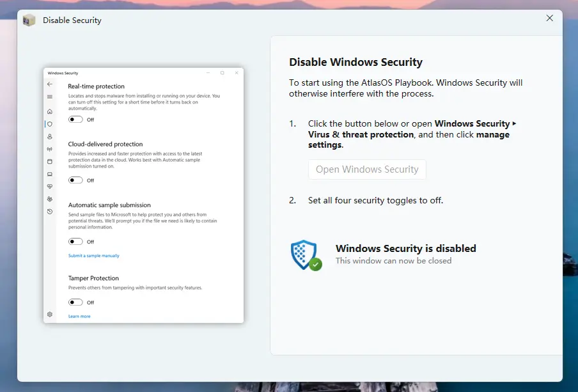Toggle Tamper Protection switch
This screenshot has width=578, height=392.
coord(75,302)
